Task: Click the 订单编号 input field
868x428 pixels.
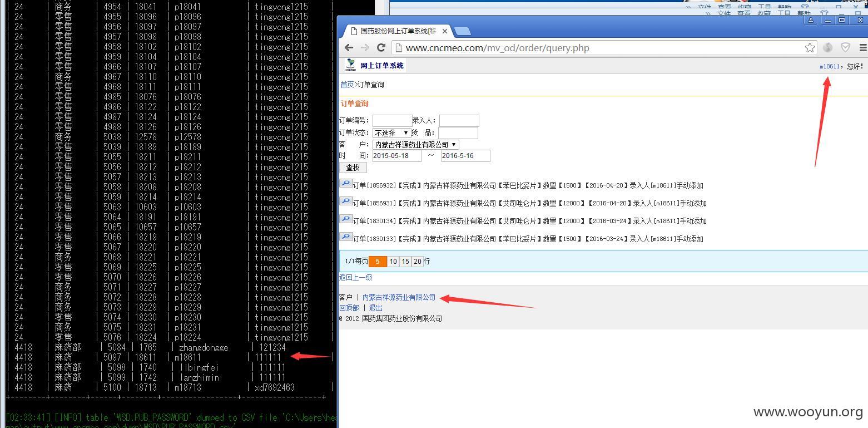Action: point(392,121)
